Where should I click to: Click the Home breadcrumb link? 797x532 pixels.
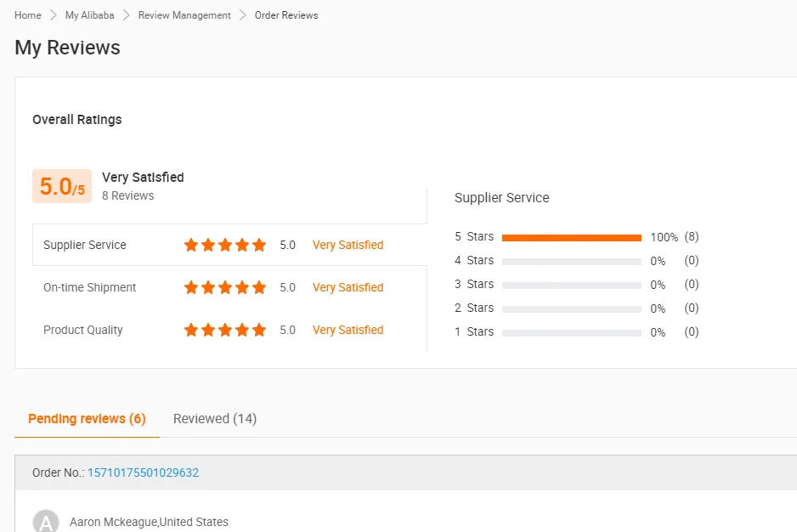28,15
